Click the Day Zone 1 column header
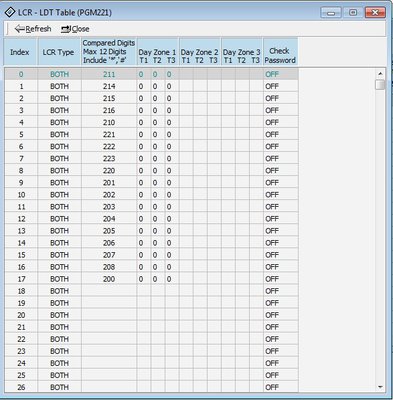Screen dimensions: 393x400 click(x=157, y=52)
